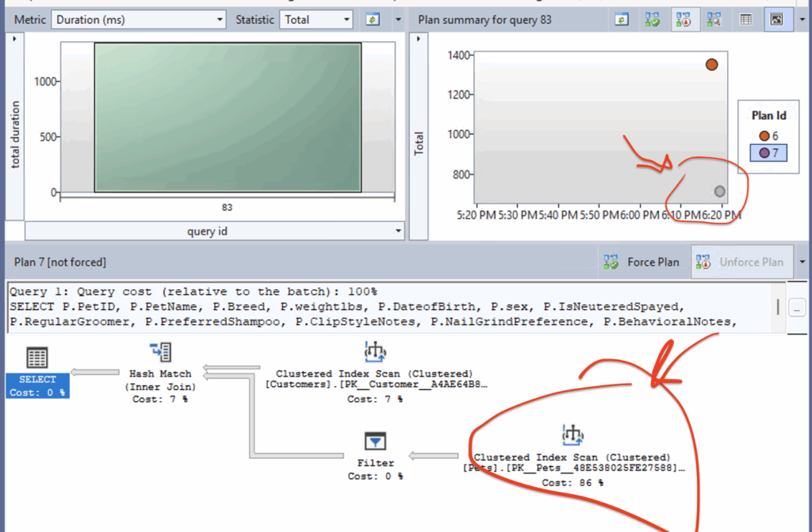Click the Unforce Plan icon in summary toolbar

click(683, 19)
